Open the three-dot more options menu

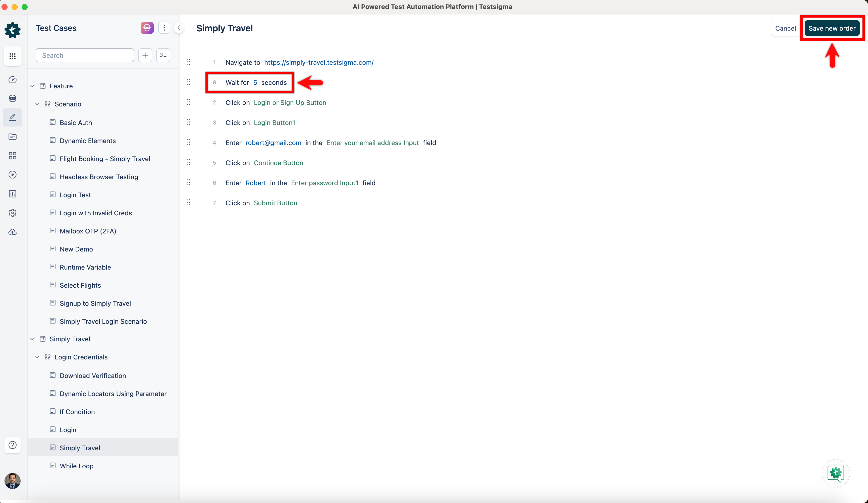pyautogui.click(x=164, y=28)
